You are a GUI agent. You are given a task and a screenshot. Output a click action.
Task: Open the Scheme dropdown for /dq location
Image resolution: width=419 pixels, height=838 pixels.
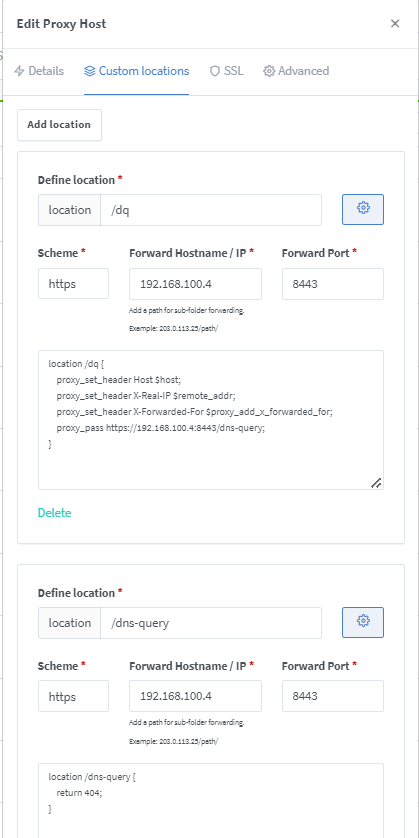pos(73,284)
